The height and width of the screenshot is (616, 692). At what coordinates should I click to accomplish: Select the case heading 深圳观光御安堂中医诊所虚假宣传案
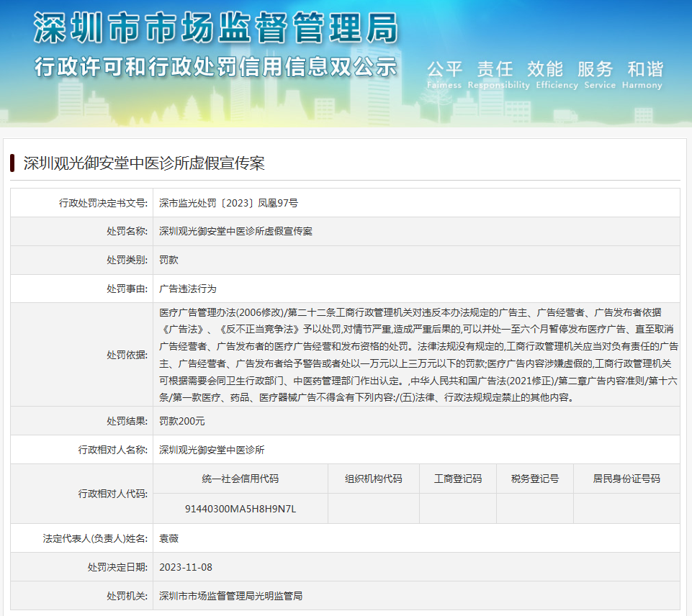[x=144, y=163]
